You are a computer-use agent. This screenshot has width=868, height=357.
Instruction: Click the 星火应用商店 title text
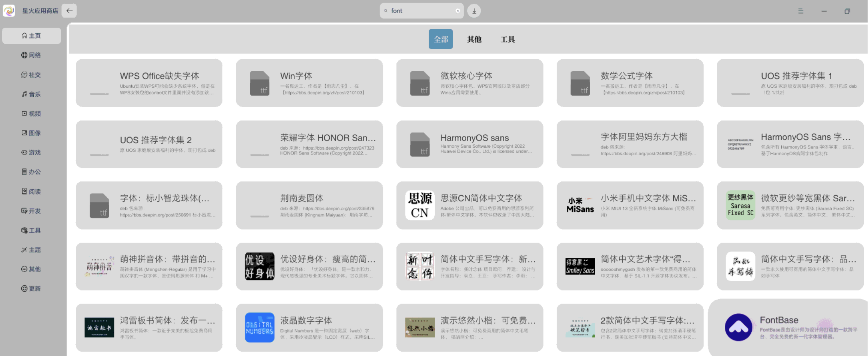(40, 10)
